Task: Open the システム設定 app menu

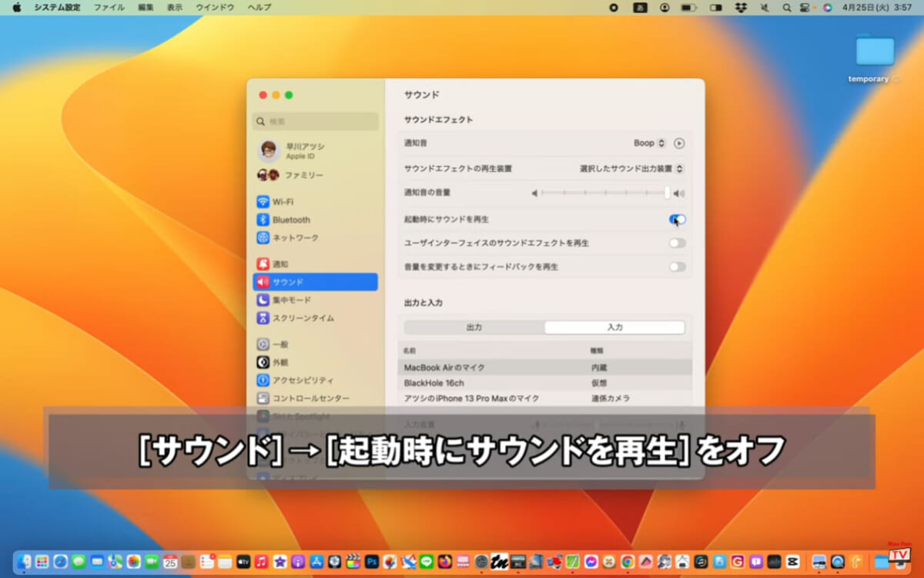Action: pos(57,8)
